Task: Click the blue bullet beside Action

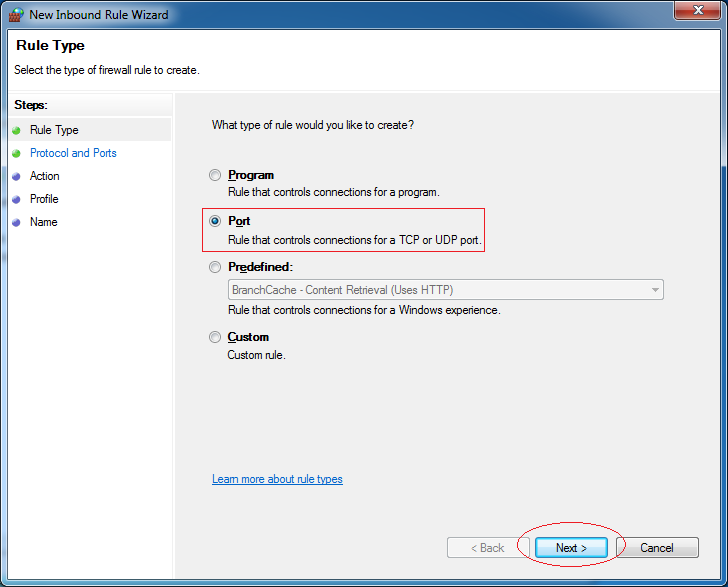Action: click(16, 176)
